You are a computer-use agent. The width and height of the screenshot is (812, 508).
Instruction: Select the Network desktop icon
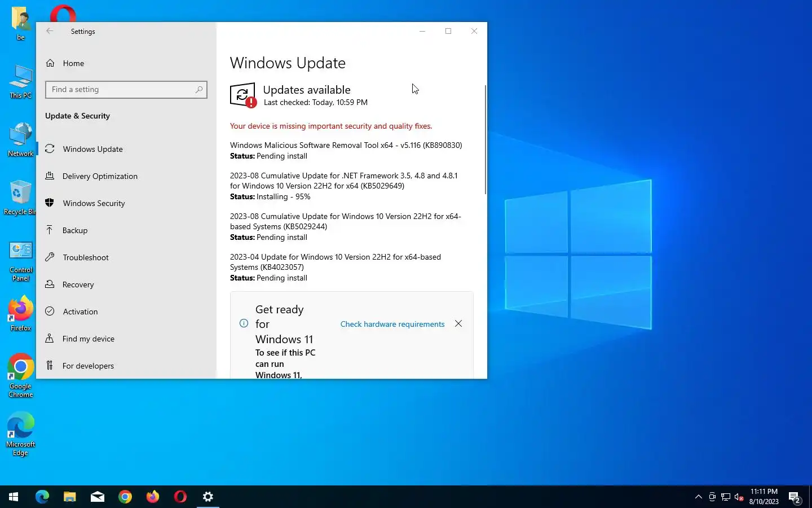click(x=21, y=140)
